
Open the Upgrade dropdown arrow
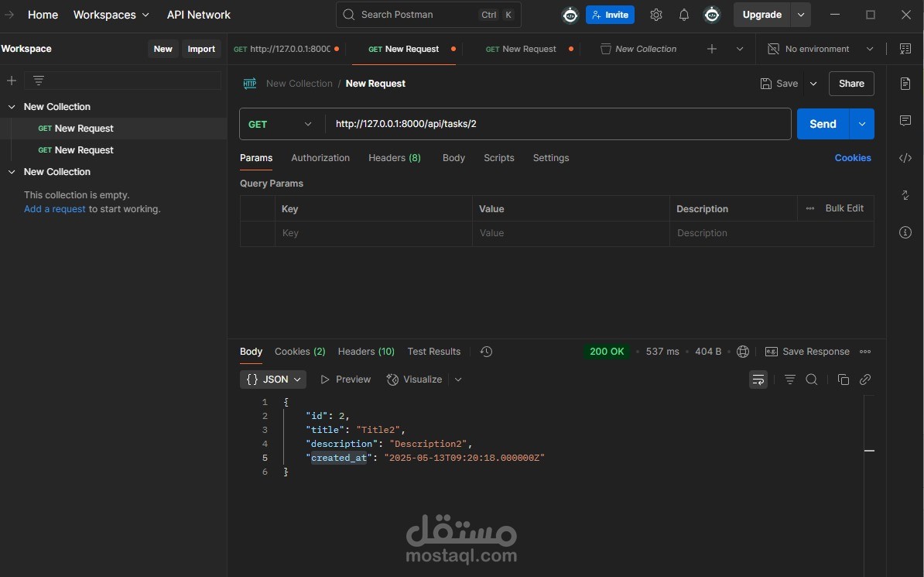(801, 15)
